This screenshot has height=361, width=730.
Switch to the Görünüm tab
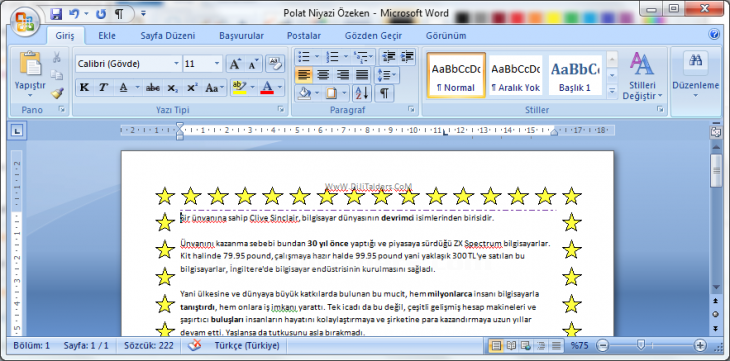click(x=446, y=36)
